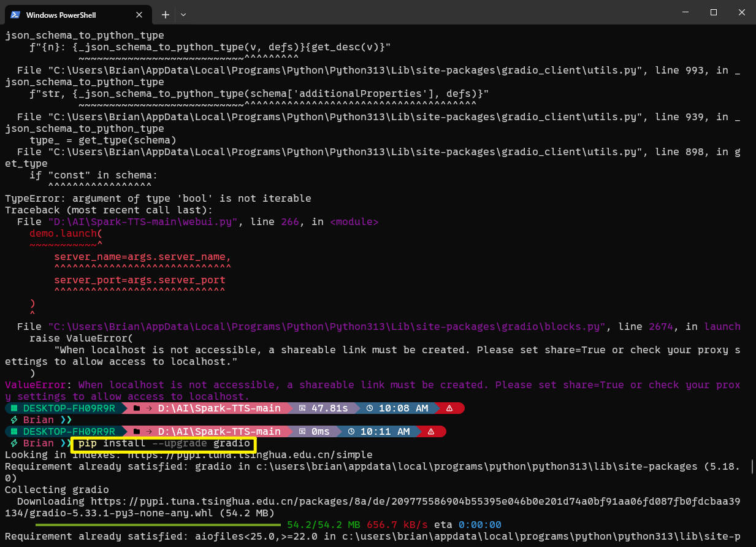Click the clock icon beside 10:08 AM
This screenshot has width=756, height=547.
pos(369,408)
